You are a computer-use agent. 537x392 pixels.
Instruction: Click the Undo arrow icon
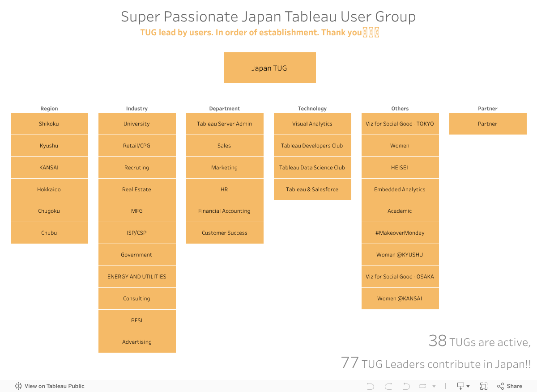click(370, 386)
